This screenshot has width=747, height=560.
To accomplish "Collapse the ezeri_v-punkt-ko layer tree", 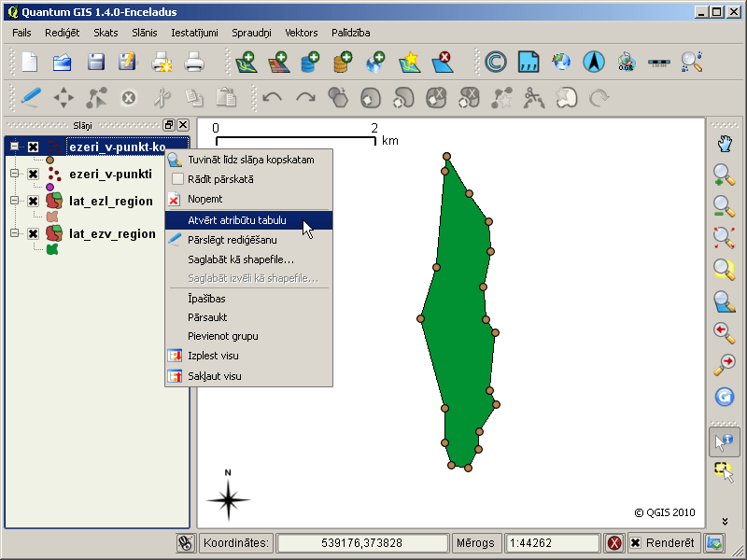I will point(15,147).
